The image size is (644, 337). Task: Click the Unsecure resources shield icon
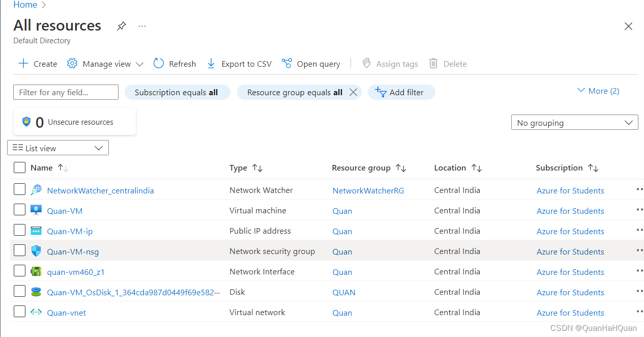point(26,122)
